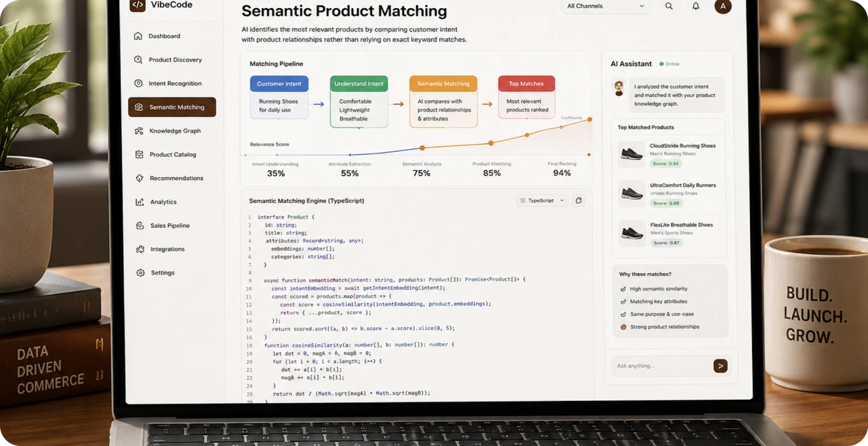Open the user avatar labeled A

pyautogui.click(x=723, y=6)
